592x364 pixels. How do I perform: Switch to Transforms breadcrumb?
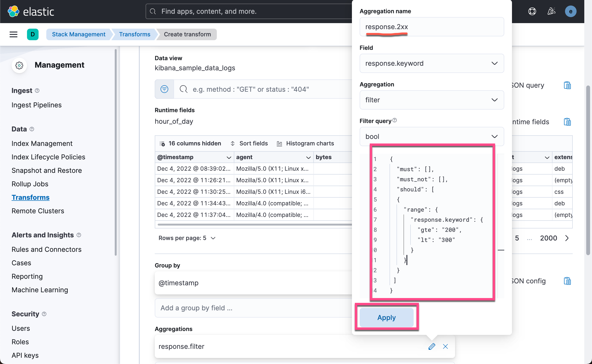(134, 34)
